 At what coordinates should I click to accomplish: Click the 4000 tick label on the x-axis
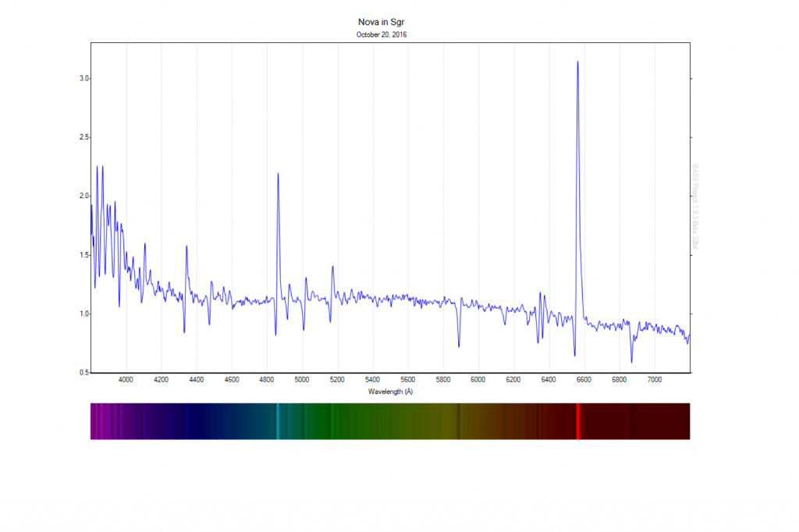point(126,381)
